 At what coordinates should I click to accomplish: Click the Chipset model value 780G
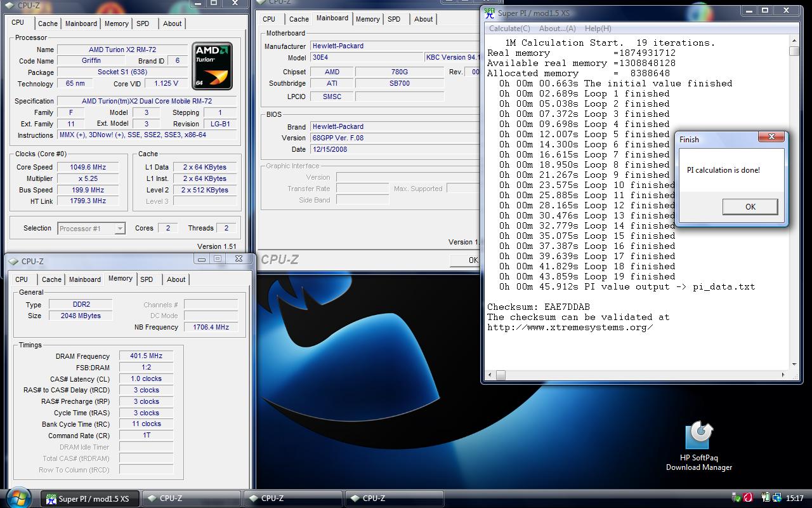pyautogui.click(x=399, y=72)
